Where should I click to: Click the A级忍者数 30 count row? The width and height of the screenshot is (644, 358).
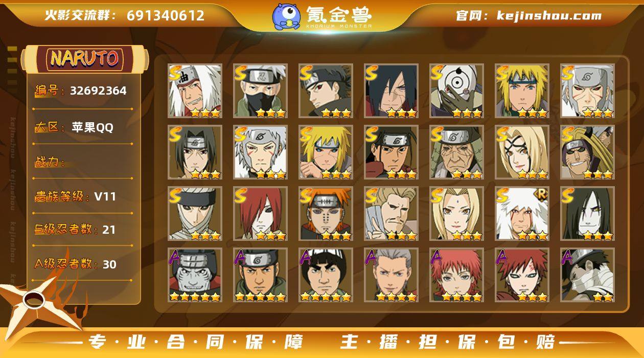75,264
